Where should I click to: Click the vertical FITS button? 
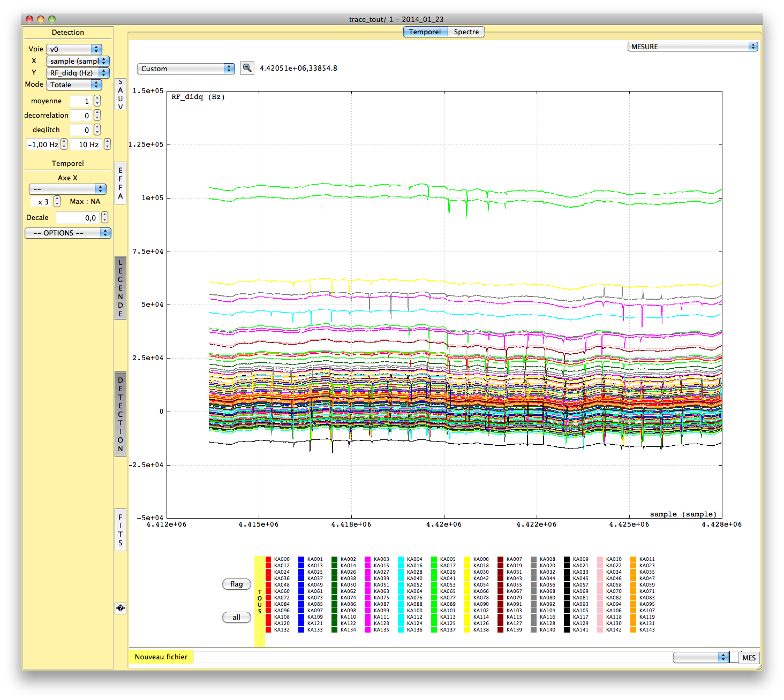click(120, 530)
